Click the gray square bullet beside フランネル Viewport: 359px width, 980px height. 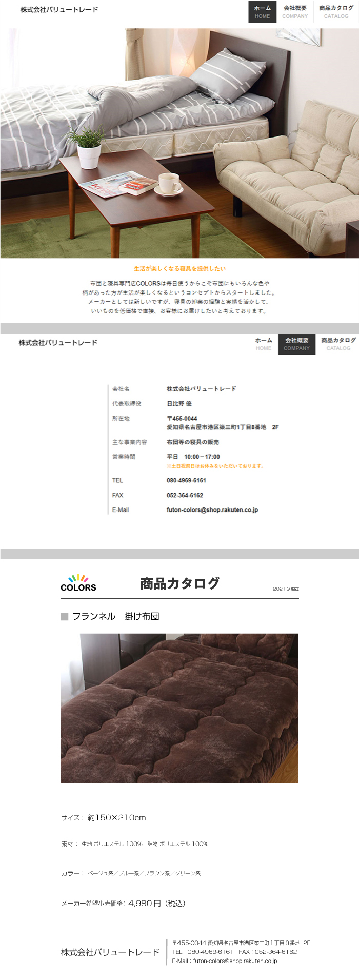[65, 617]
